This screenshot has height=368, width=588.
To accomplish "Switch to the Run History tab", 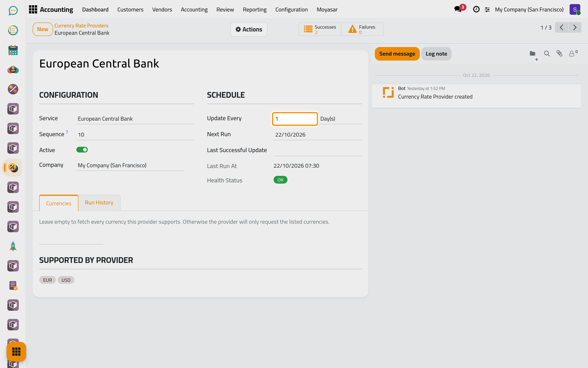I will click(x=99, y=203).
